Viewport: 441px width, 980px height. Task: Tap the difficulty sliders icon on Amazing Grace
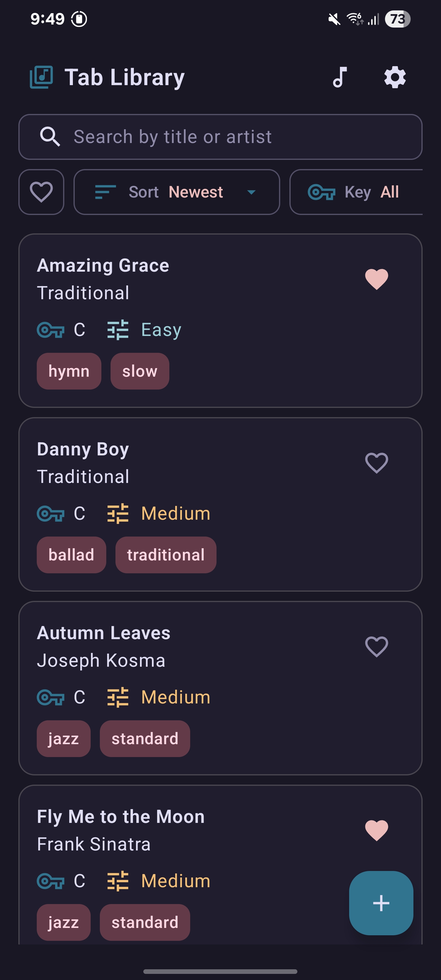coord(118,330)
